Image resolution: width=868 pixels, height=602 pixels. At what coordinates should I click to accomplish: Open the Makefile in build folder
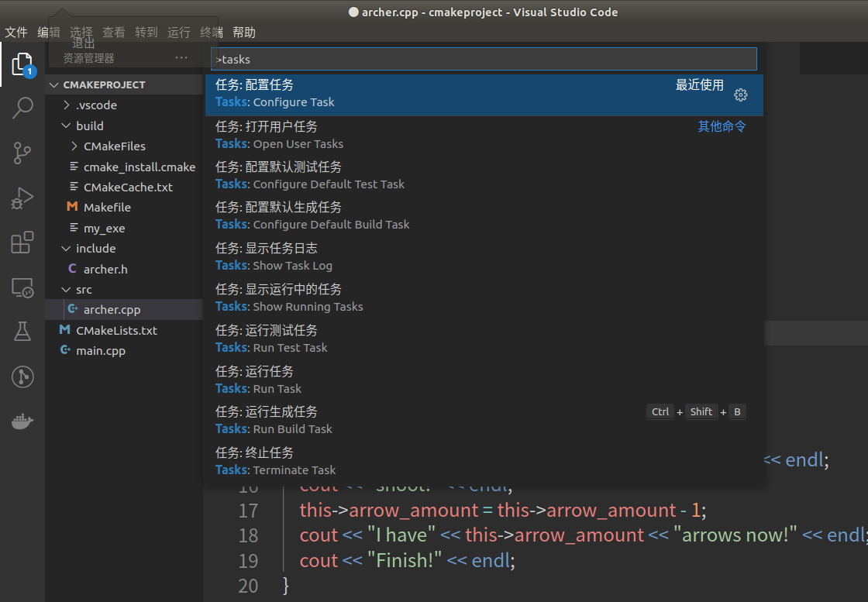pos(124,208)
